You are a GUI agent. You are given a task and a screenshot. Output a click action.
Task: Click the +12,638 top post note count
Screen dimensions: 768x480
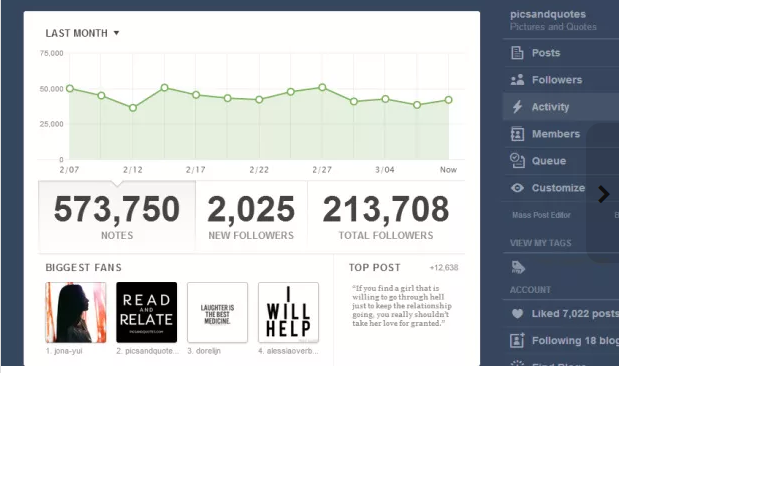tap(444, 268)
